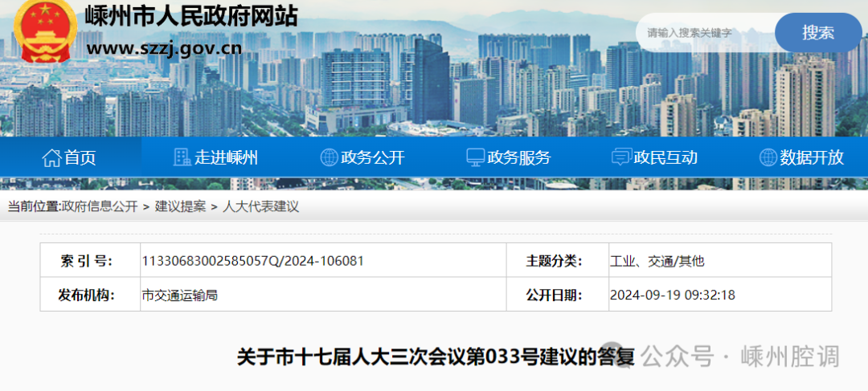868x391 pixels.
Task: Click the chat bubble icon beside 政民互动
Action: (620, 157)
